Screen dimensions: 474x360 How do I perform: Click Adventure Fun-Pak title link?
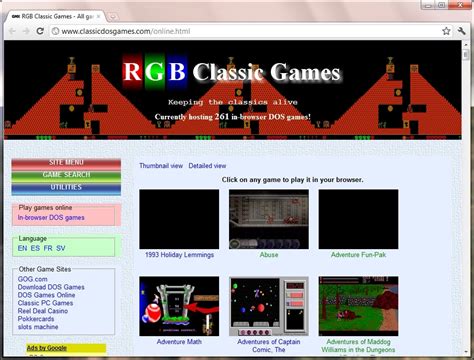tap(358, 255)
